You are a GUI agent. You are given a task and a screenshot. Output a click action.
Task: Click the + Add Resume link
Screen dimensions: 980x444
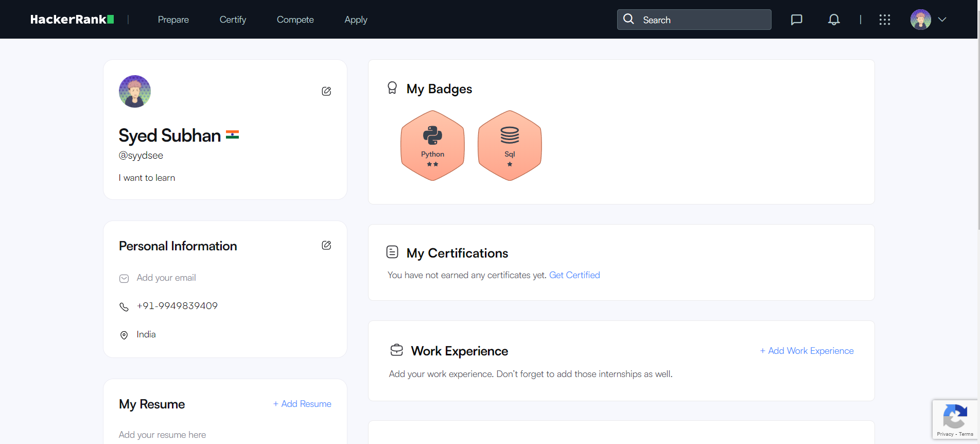coord(302,404)
